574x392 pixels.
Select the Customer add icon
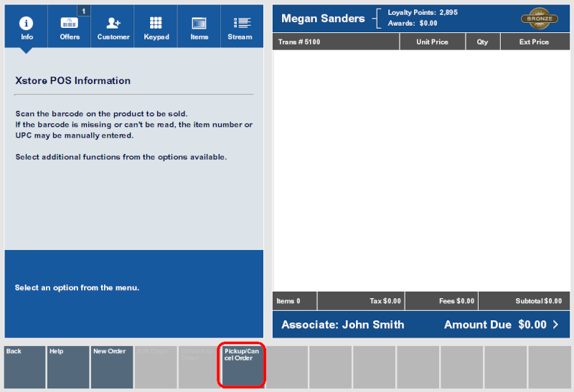[113, 23]
